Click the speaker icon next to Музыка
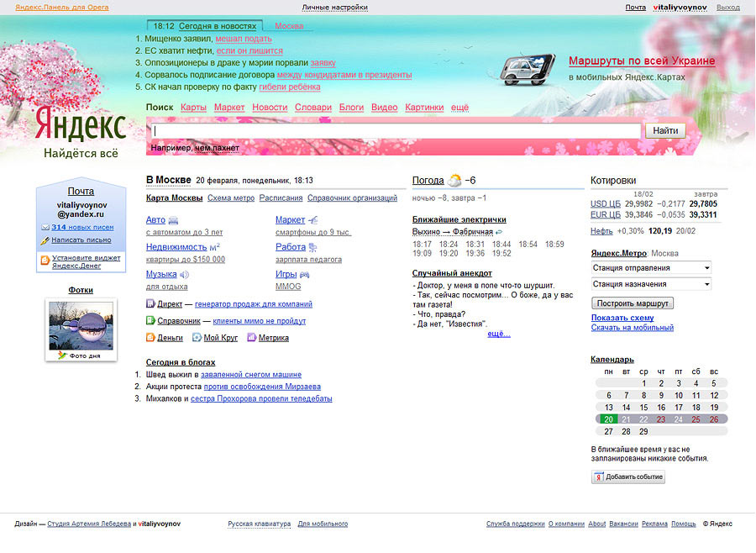The width and height of the screenshot is (756, 553). [183, 274]
